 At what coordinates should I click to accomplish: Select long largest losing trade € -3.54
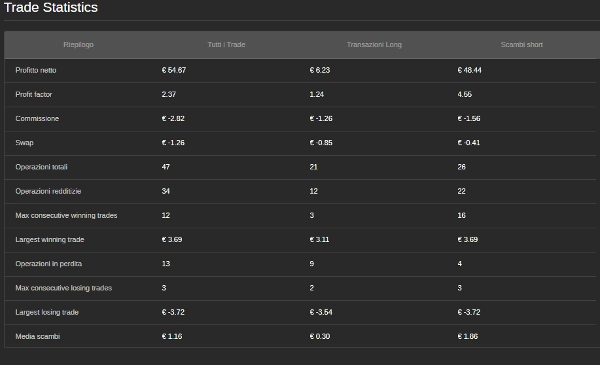point(321,312)
